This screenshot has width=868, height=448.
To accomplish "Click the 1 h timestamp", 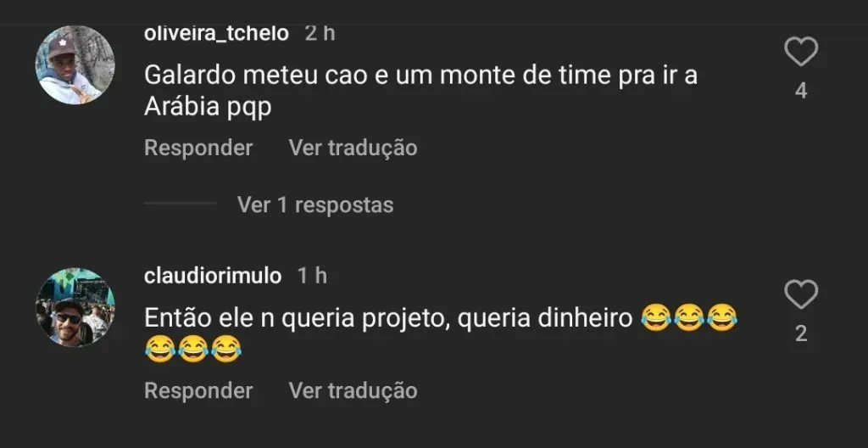I will point(312,276).
